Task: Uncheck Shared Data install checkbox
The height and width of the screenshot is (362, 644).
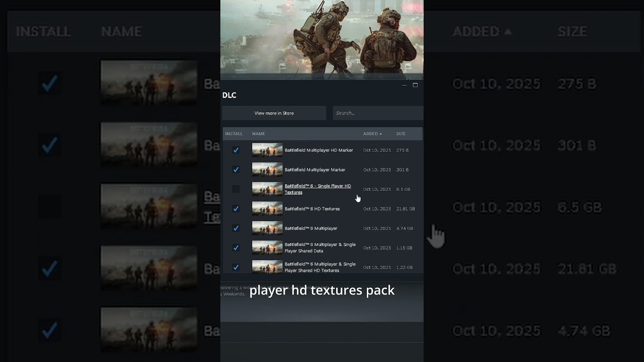Action: (x=236, y=248)
